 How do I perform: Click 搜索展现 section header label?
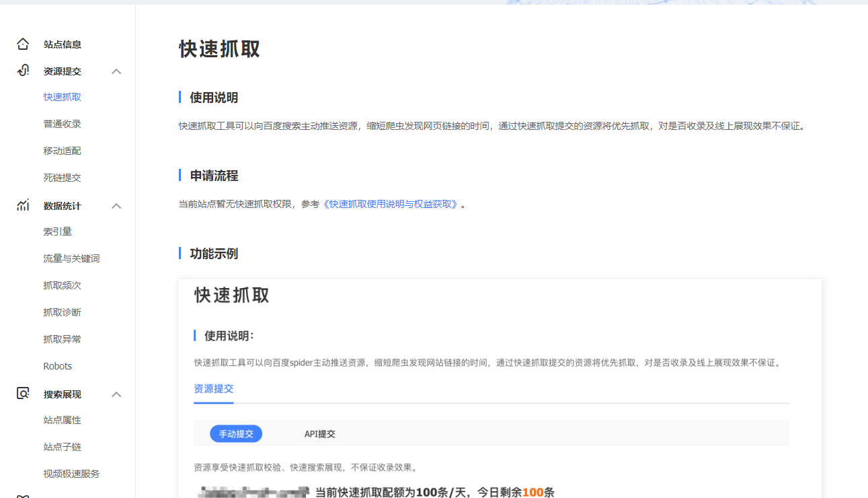pyautogui.click(x=63, y=394)
